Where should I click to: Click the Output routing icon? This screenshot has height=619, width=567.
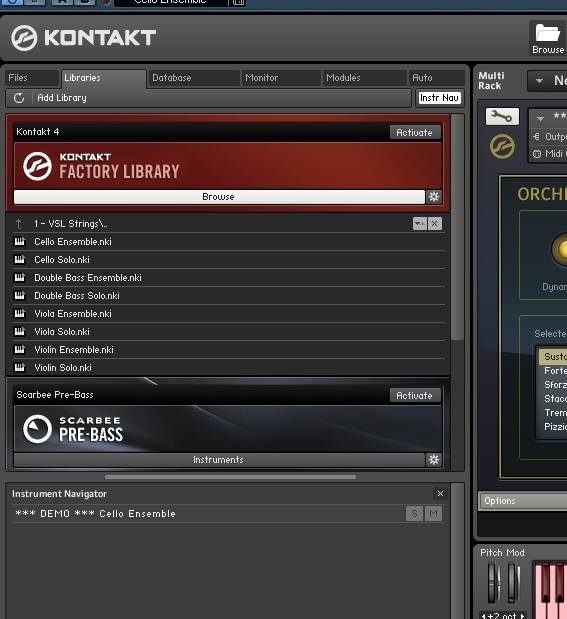pyautogui.click(x=536, y=137)
